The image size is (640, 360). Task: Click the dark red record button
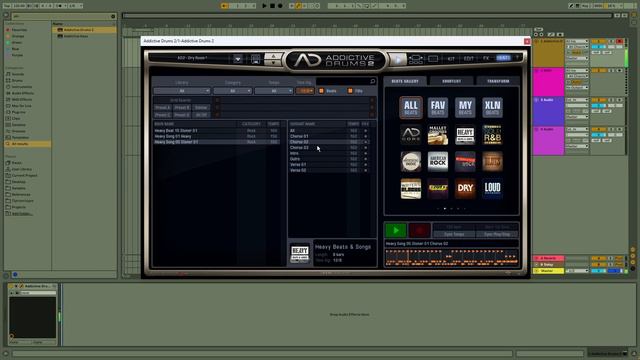tap(420, 231)
